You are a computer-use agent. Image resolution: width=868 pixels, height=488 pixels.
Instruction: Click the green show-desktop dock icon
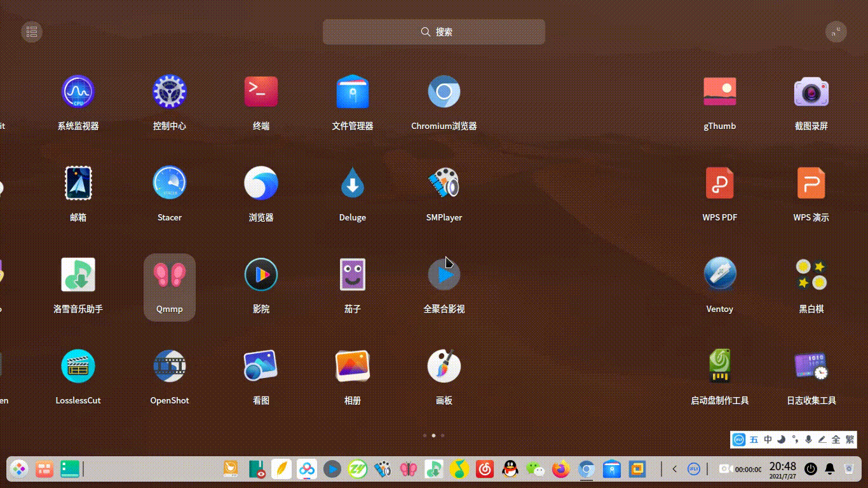click(69, 470)
